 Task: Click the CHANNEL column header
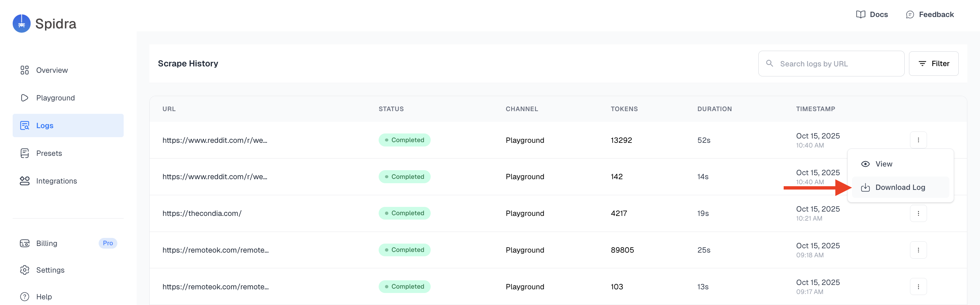(522, 109)
